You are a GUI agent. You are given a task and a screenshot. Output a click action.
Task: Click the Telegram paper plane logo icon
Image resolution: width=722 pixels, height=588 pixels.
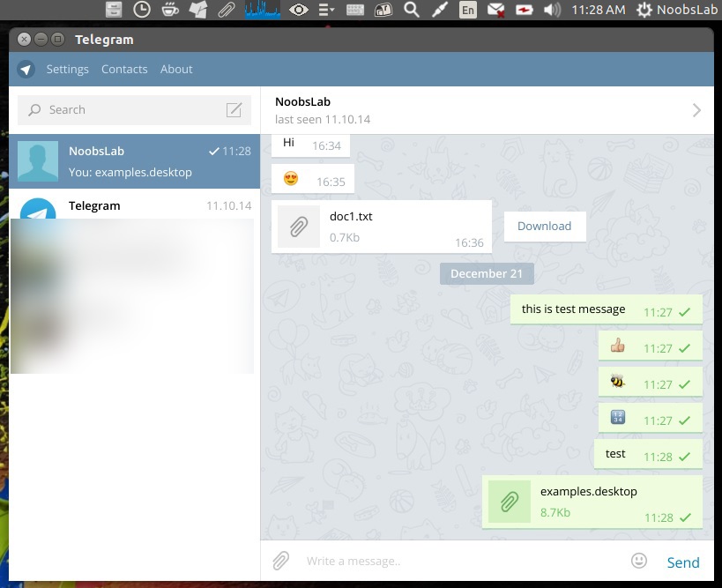coord(26,70)
